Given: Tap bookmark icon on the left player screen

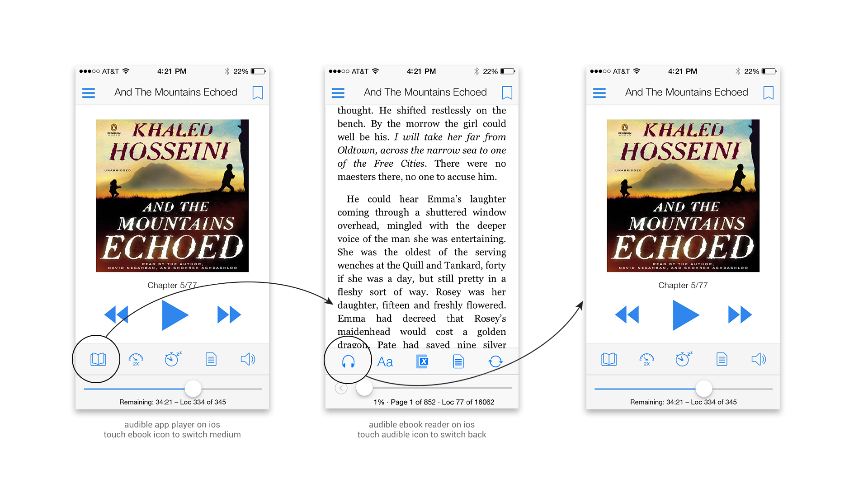Looking at the screenshot, I should point(258,93).
